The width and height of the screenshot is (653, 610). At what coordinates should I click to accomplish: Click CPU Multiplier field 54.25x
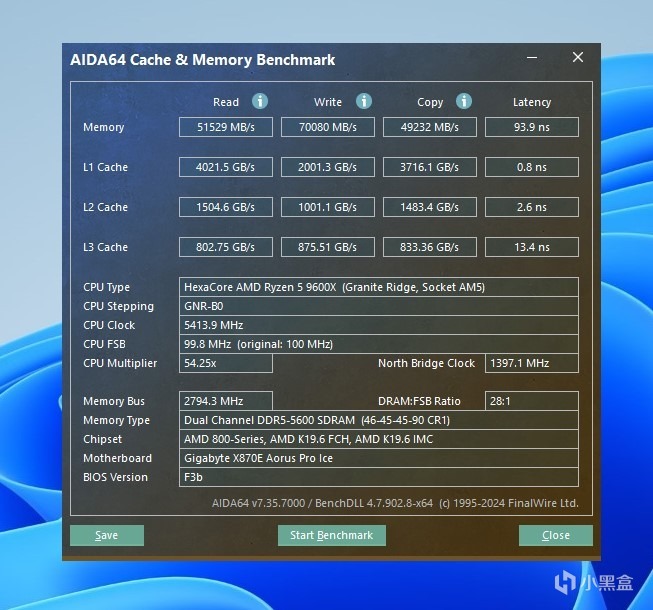point(226,363)
